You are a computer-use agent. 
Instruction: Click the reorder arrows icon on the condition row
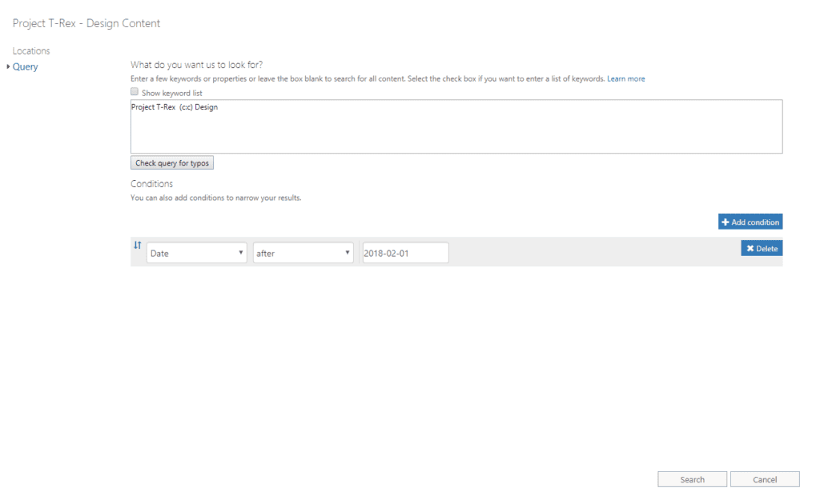137,246
